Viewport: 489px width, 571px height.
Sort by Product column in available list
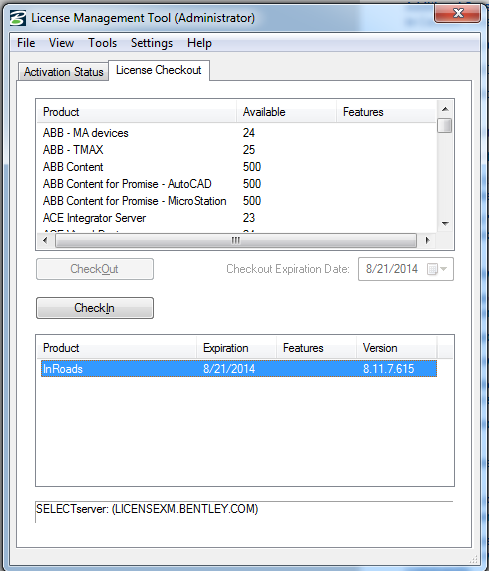pos(137,112)
